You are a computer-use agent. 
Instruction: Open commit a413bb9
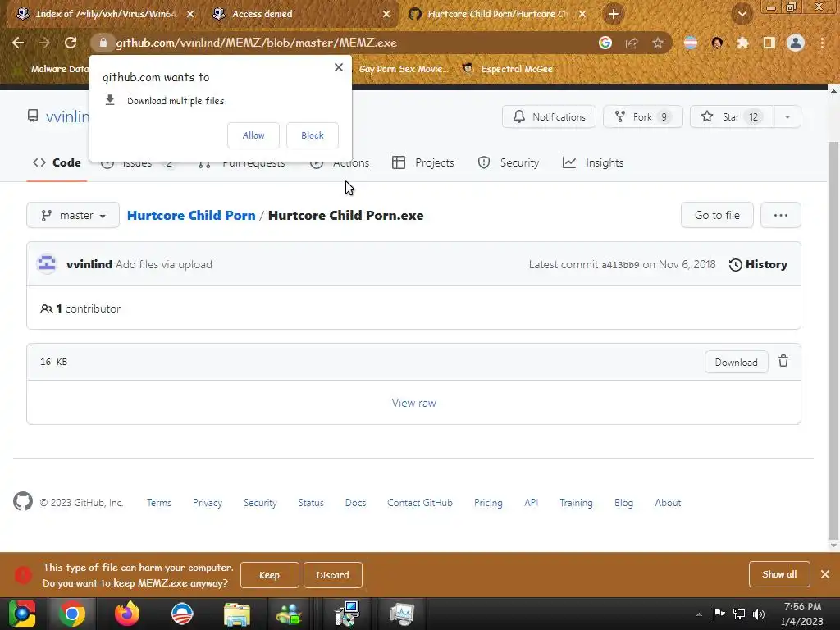coord(620,265)
